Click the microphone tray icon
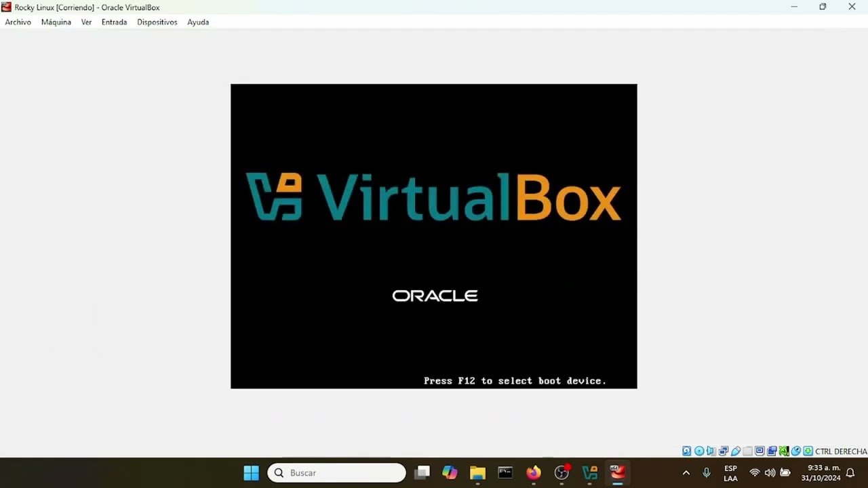868x488 pixels. tap(707, 472)
